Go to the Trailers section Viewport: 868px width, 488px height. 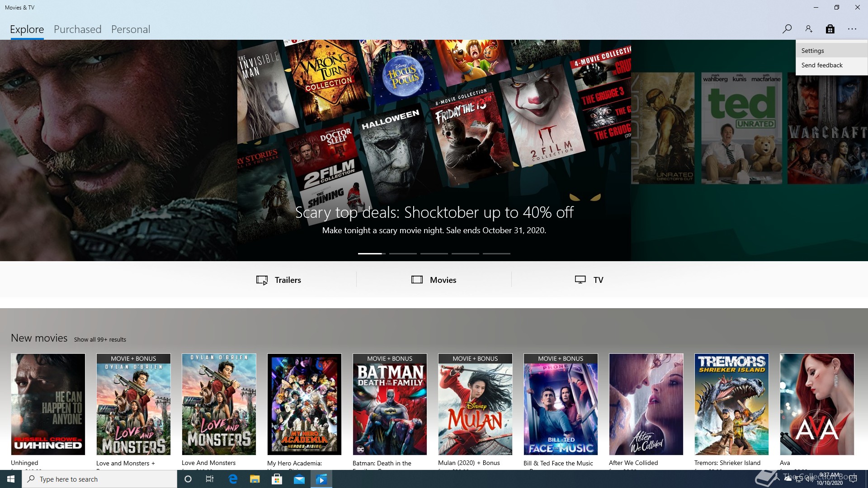[x=278, y=280]
